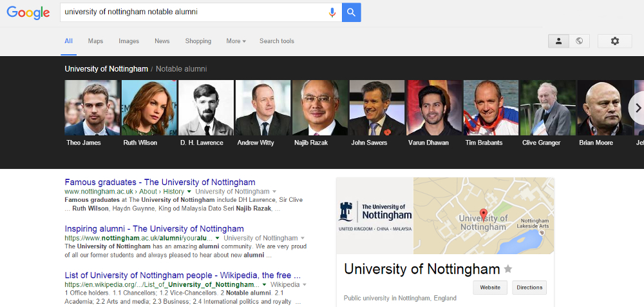Open the Famous graduates result link
Screen dimensions: 644x307
click(x=160, y=182)
